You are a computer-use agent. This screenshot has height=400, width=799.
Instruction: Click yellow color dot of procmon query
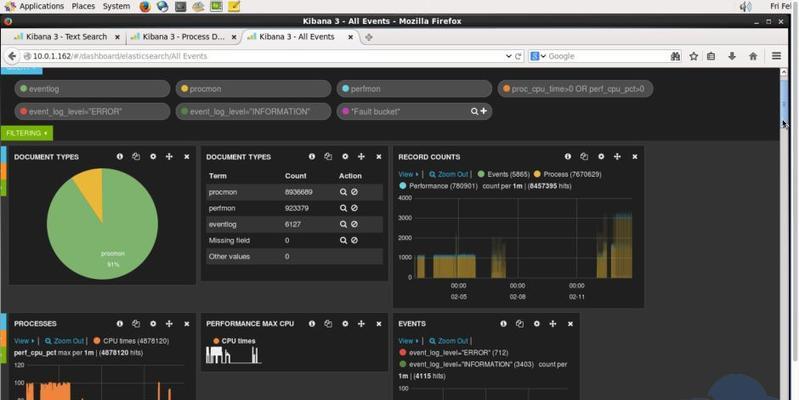(x=184, y=88)
